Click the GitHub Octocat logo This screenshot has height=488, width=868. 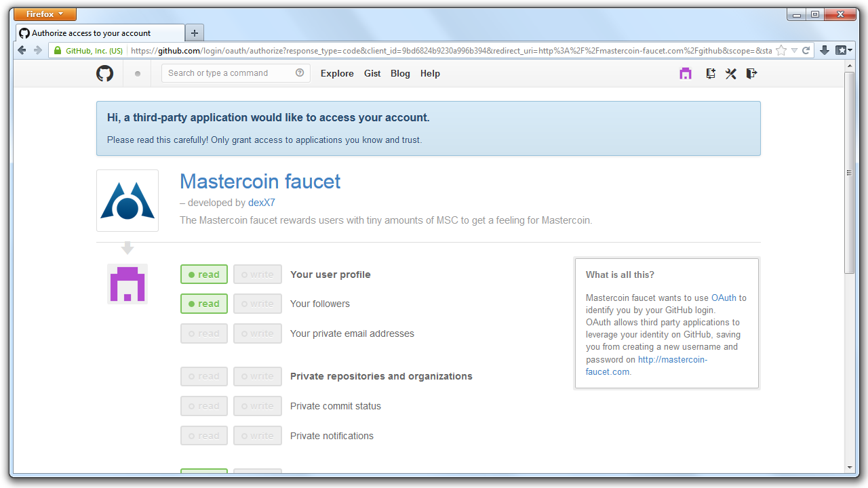pos(104,73)
